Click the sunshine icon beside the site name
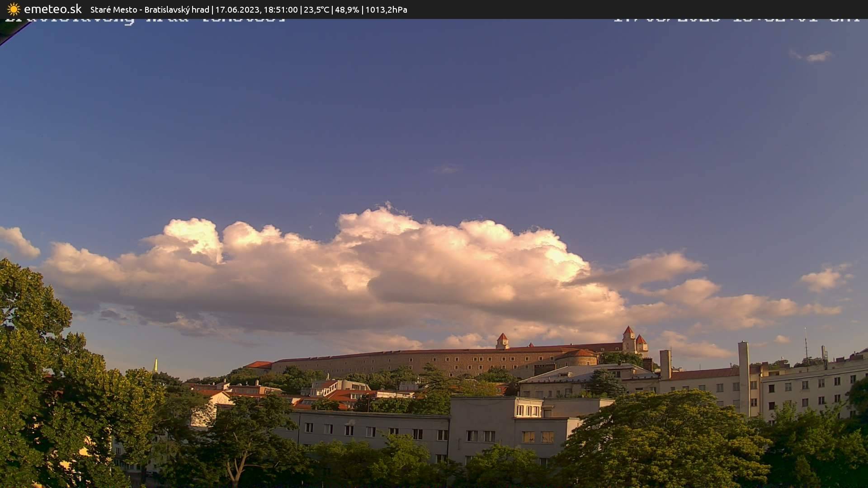The width and height of the screenshot is (868, 488). tap(13, 9)
